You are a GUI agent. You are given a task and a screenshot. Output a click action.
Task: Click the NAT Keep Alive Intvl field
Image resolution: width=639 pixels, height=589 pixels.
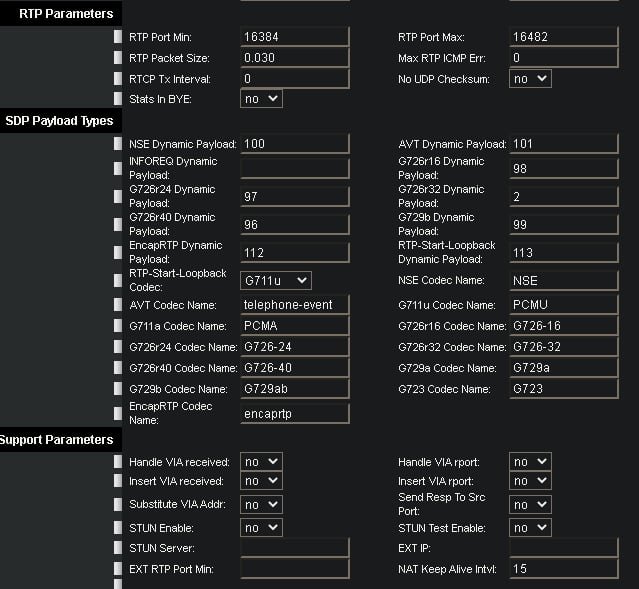[564, 569]
